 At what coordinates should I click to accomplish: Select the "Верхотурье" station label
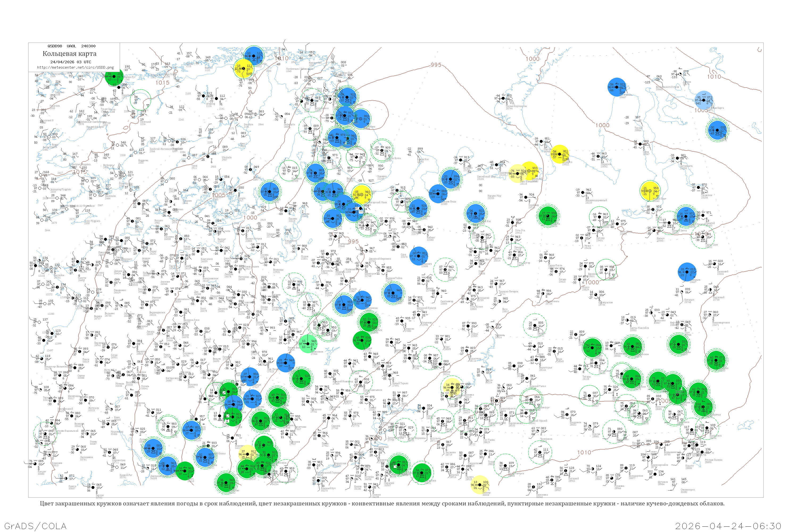click(546, 368)
